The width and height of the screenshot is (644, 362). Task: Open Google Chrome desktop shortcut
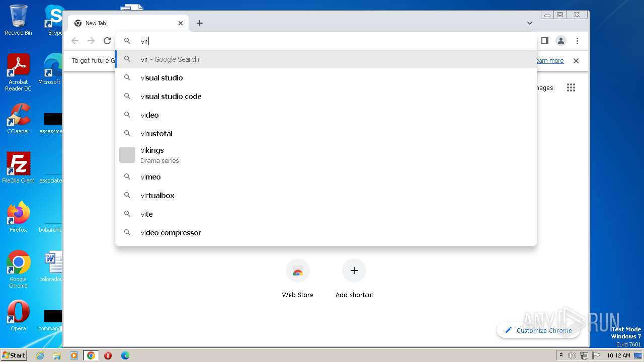pos(18,269)
